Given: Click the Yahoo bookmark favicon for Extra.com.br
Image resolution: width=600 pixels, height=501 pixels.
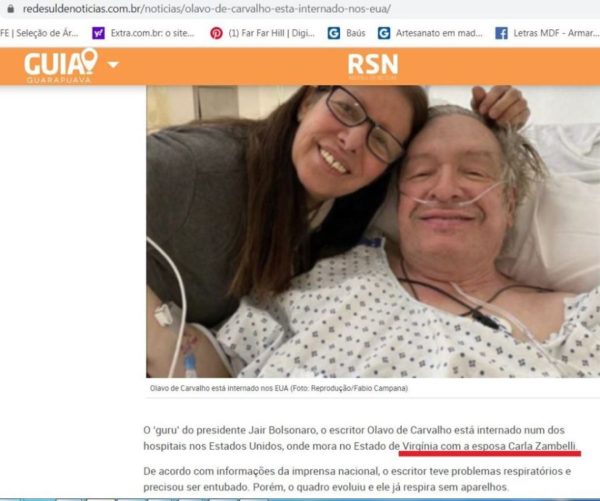Looking at the screenshot, I should click(x=98, y=33).
